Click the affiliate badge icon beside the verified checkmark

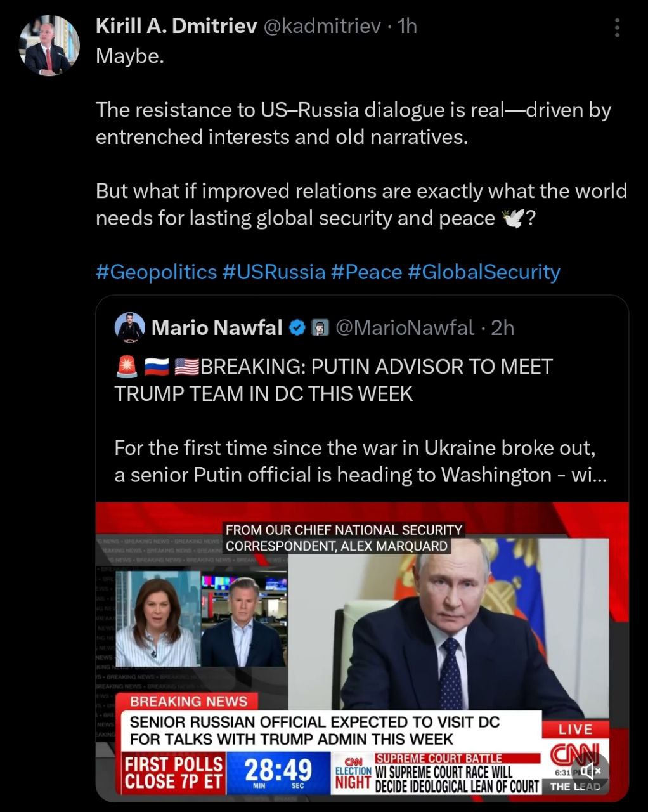(x=321, y=328)
